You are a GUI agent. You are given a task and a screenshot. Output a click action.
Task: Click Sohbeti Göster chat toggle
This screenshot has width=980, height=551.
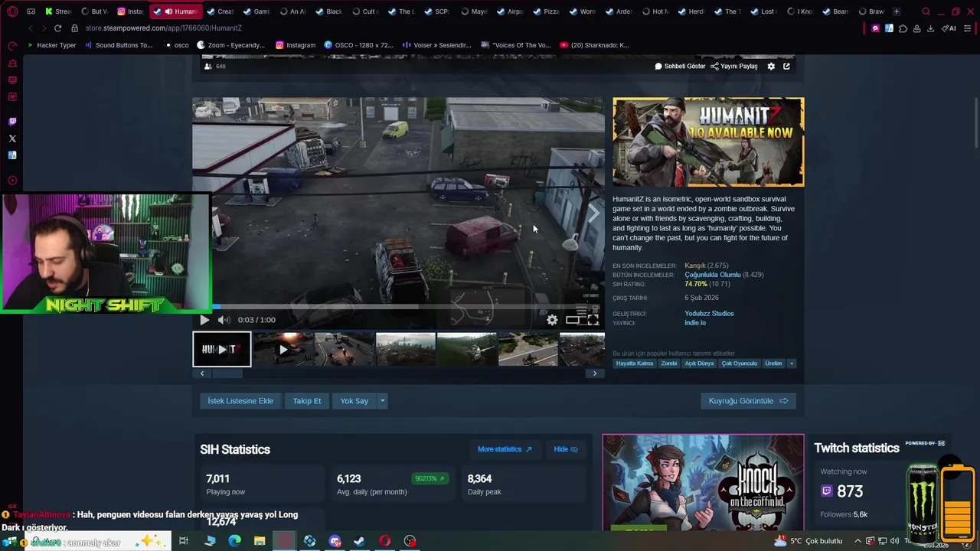click(680, 67)
